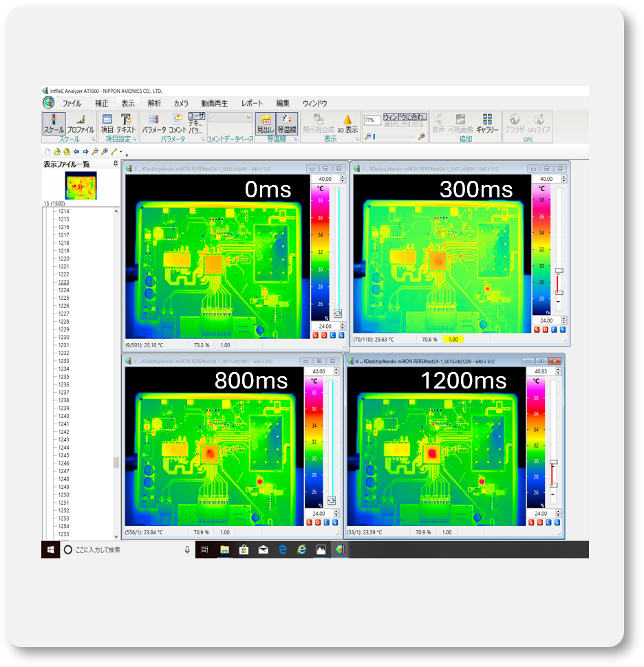Screen dimensions: 644x667
Task: Click the スケール (Scale) ribbon icon
Action: pos(54,124)
